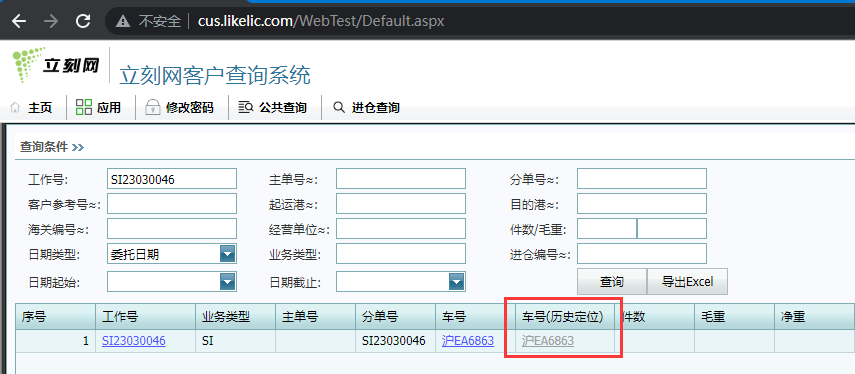The image size is (855, 374).
Task: Open the SI23030046 link in the 工作号 column
Action: (x=134, y=341)
